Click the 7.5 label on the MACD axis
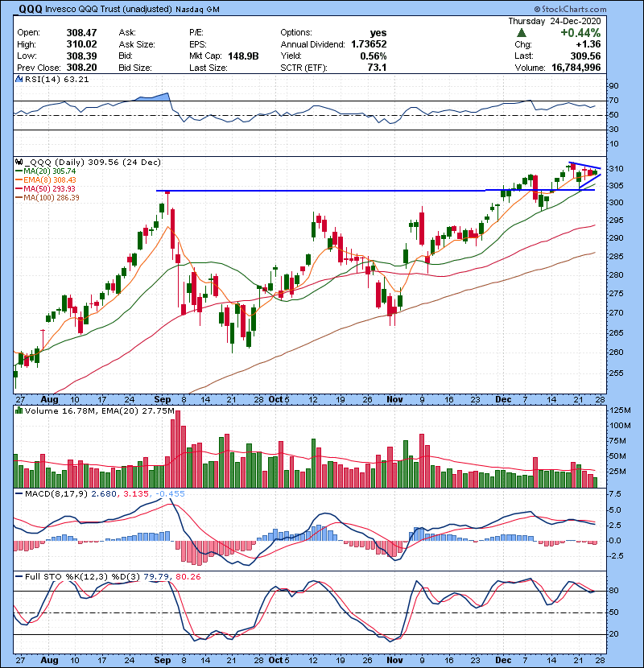 tap(615, 494)
